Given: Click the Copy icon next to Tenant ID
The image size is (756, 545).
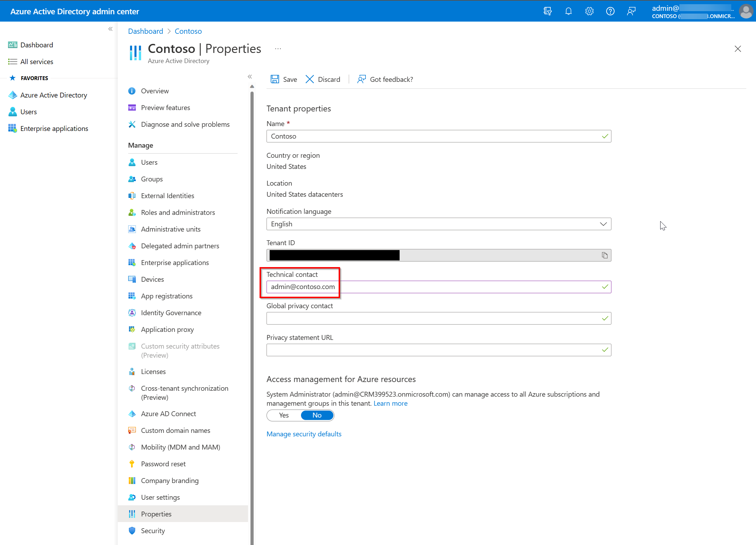Looking at the screenshot, I should [604, 255].
